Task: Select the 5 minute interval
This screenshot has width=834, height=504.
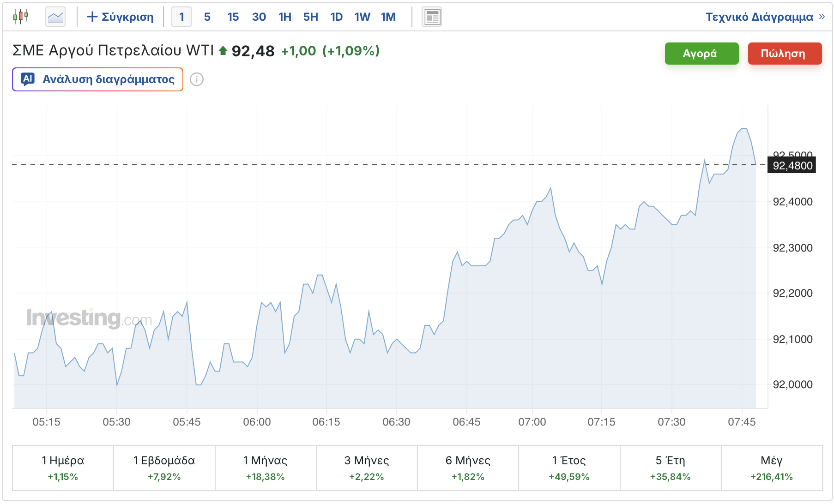Action: (x=207, y=17)
